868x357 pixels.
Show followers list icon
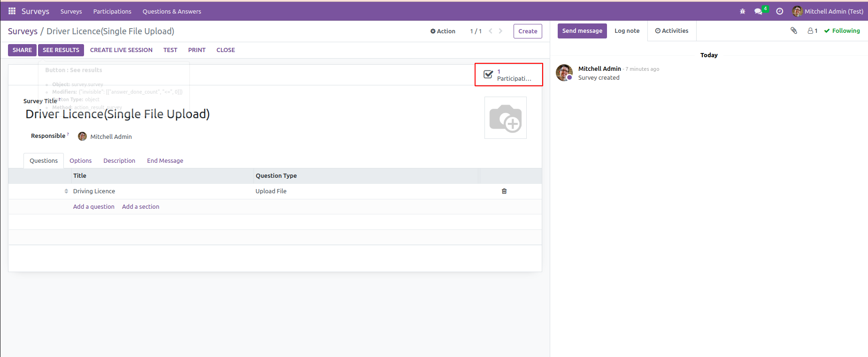pos(812,31)
